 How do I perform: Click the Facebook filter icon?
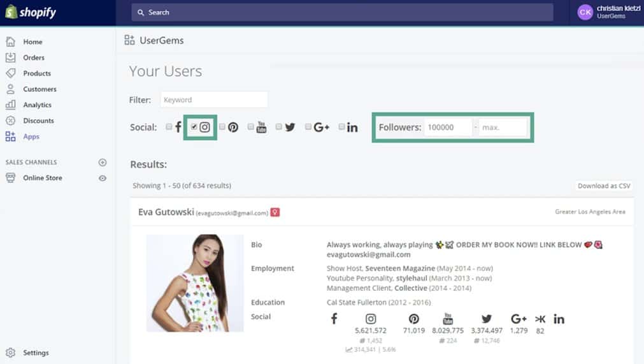(x=178, y=127)
